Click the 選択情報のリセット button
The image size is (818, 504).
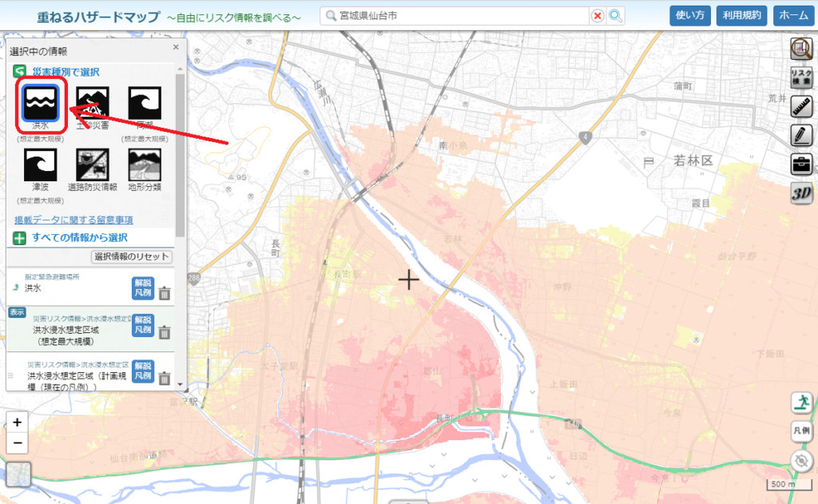click(132, 256)
